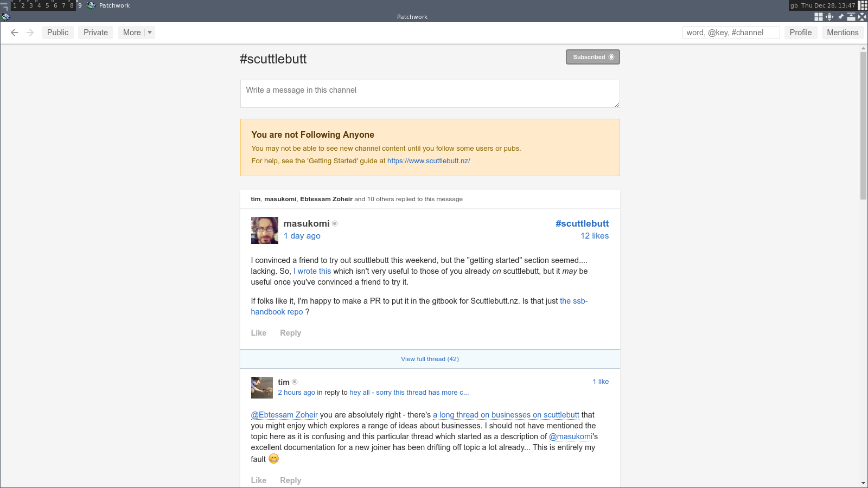868x488 pixels.
Task: Open the @masukomi mention link
Action: pos(571,436)
